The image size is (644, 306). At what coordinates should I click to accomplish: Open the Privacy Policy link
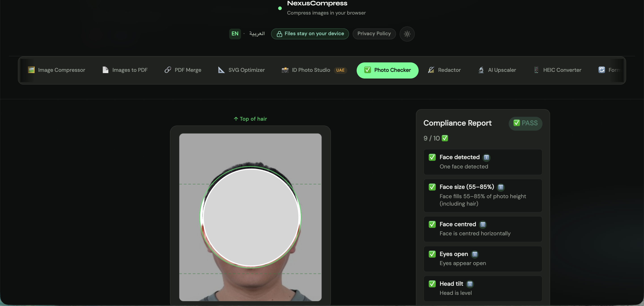point(374,34)
